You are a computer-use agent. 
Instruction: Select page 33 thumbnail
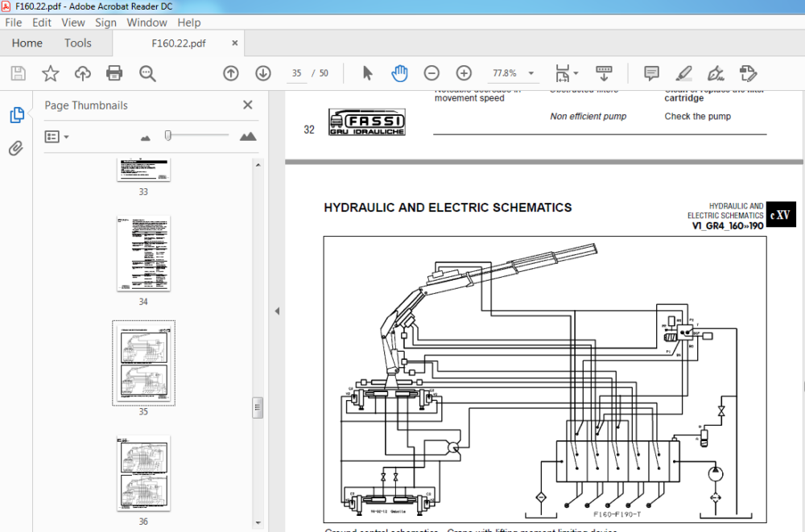click(x=143, y=170)
